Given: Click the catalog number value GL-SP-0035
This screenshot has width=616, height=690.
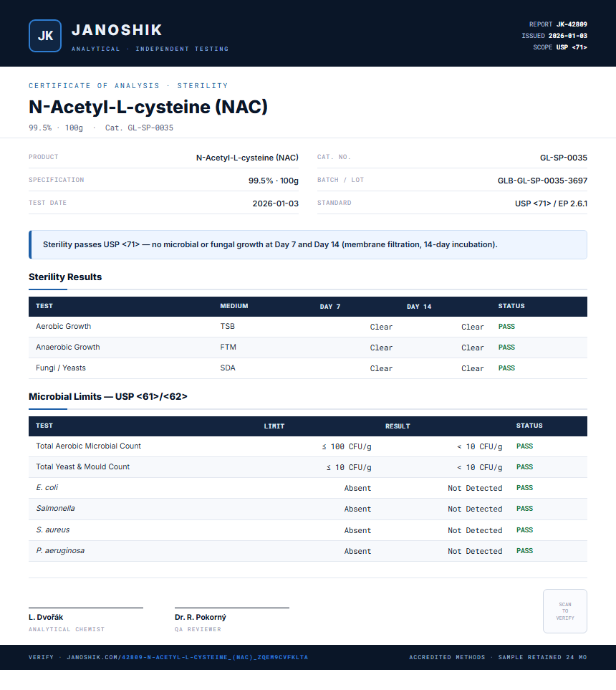Looking at the screenshot, I should coord(563,158).
